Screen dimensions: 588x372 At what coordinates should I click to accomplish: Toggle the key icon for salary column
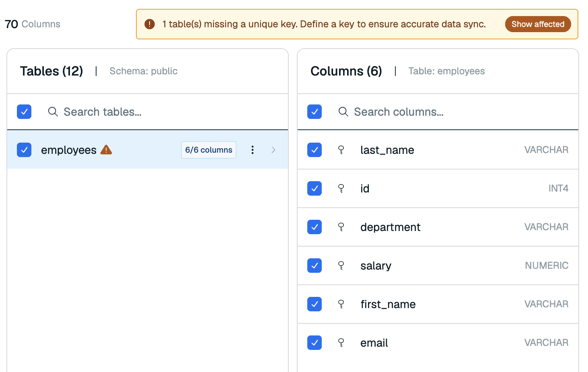tap(341, 266)
